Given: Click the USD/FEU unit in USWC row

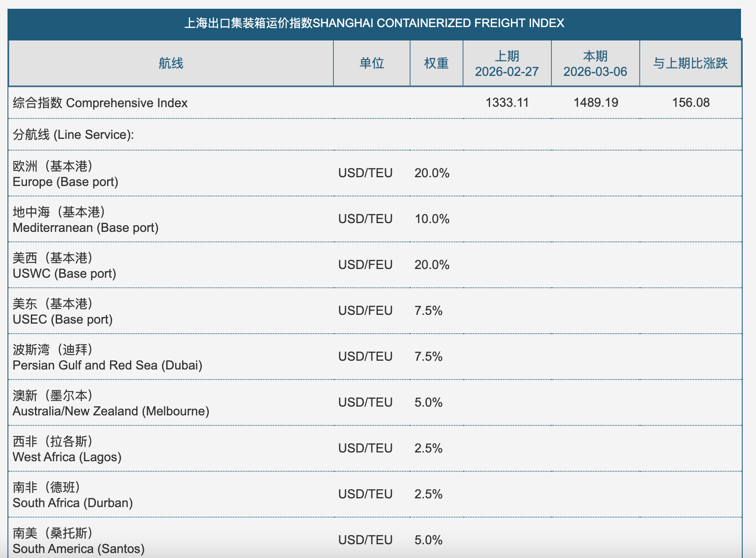Looking at the screenshot, I should click(x=365, y=265).
